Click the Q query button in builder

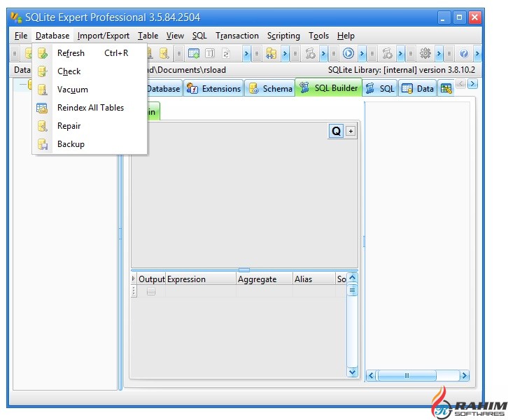(x=336, y=132)
